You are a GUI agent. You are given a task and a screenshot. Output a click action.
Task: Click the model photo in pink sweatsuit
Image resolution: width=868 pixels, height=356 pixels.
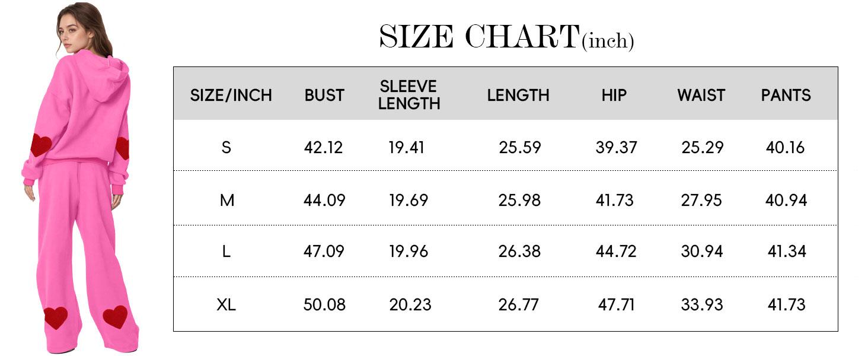(80, 178)
